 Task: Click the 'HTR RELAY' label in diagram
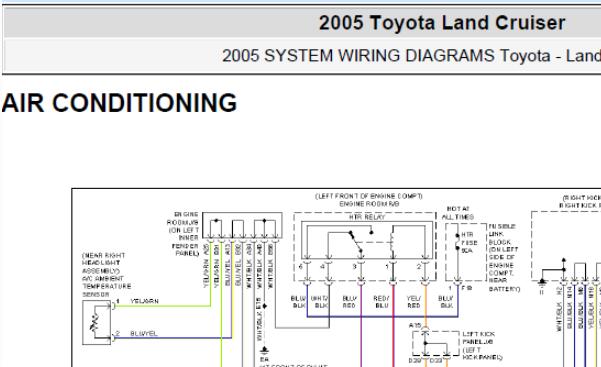pyautogui.click(x=367, y=217)
